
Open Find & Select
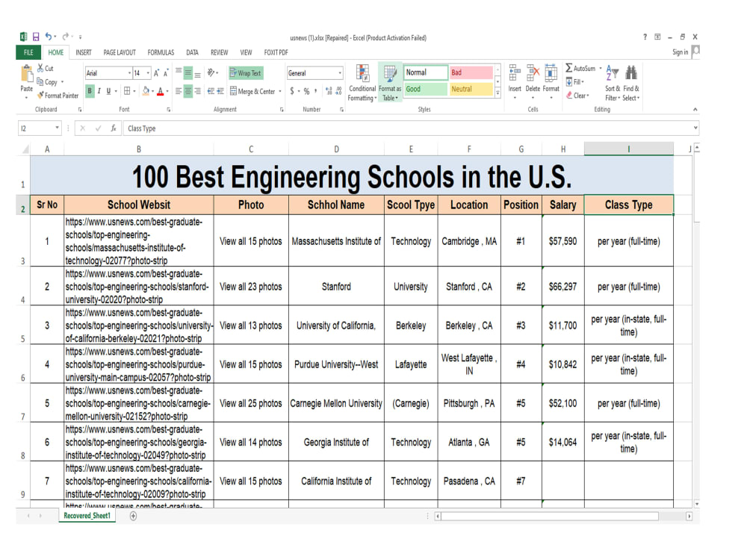630,83
